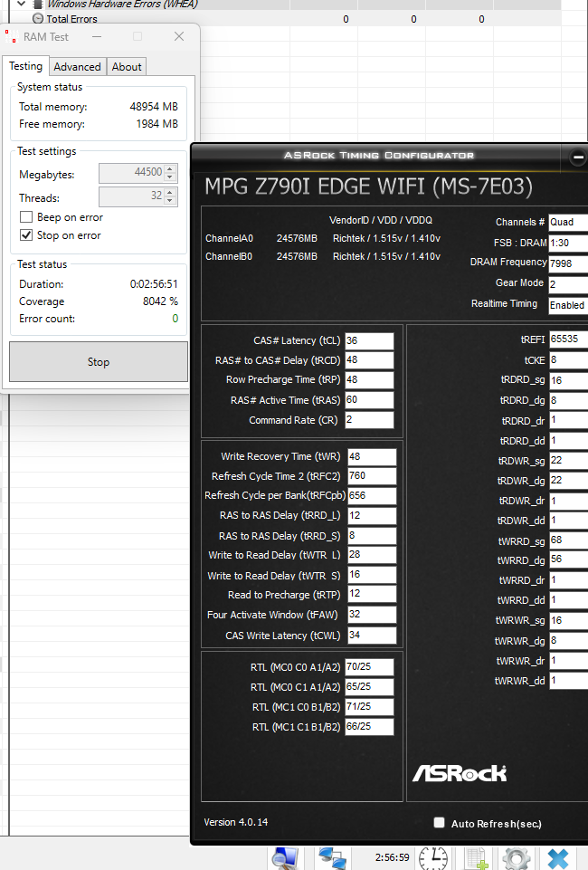Screen dimensions: 588x870
Task: Decrease Megabytes value with down arrow
Action: (171, 177)
